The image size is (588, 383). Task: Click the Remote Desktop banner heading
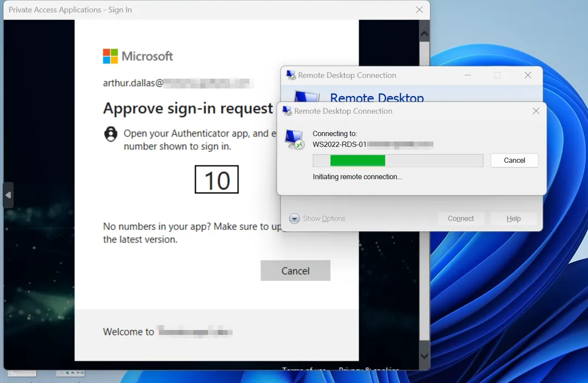point(377,98)
